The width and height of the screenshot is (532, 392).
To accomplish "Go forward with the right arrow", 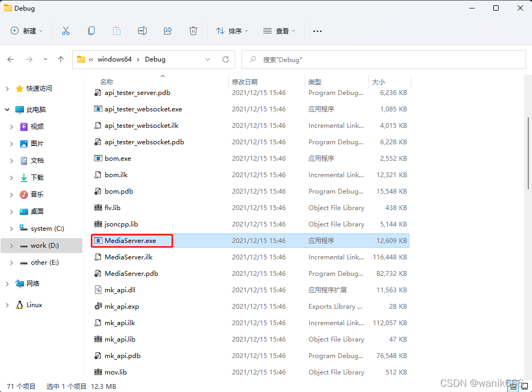I will tap(29, 59).
